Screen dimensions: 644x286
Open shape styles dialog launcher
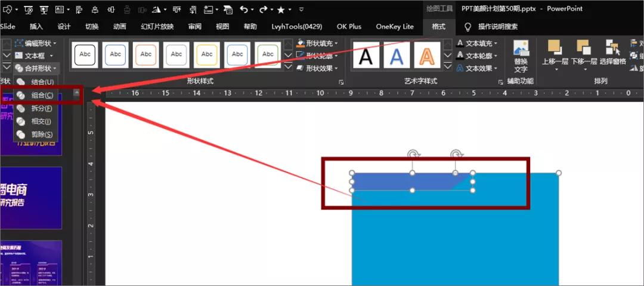[341, 83]
